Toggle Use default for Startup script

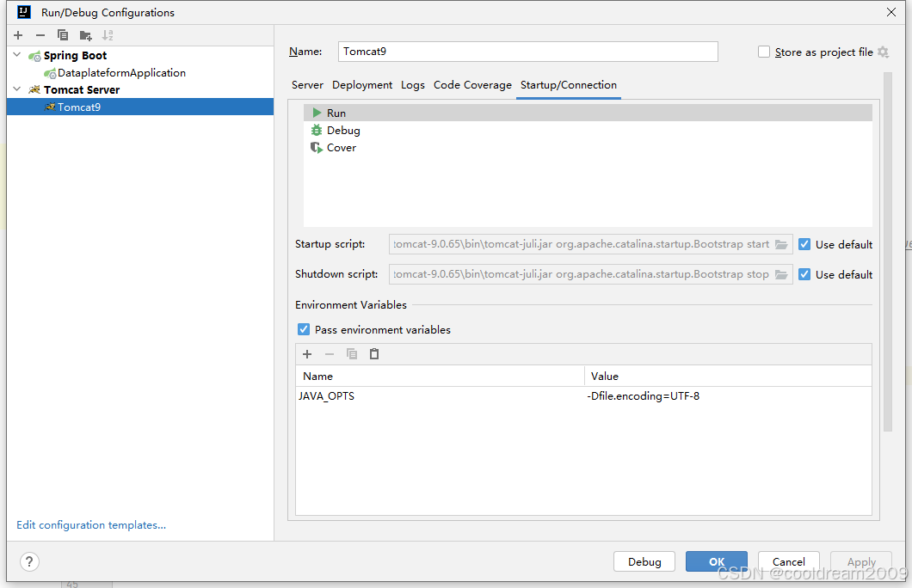point(804,245)
